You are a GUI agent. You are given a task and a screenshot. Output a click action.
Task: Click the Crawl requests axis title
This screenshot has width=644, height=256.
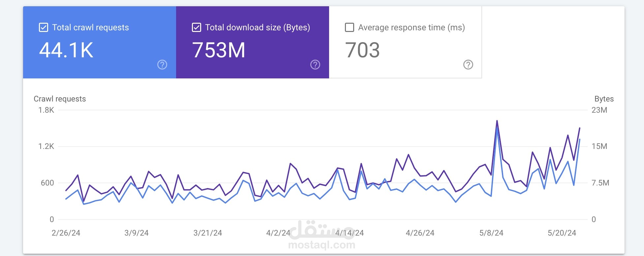point(60,99)
